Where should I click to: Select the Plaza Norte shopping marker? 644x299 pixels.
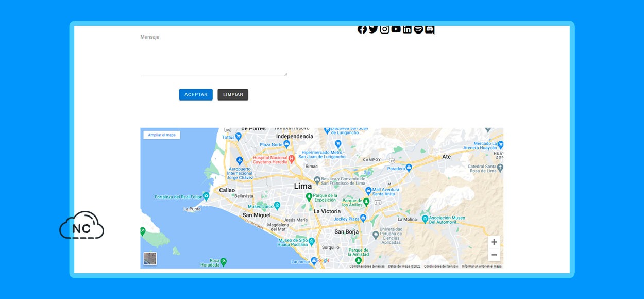click(x=287, y=145)
